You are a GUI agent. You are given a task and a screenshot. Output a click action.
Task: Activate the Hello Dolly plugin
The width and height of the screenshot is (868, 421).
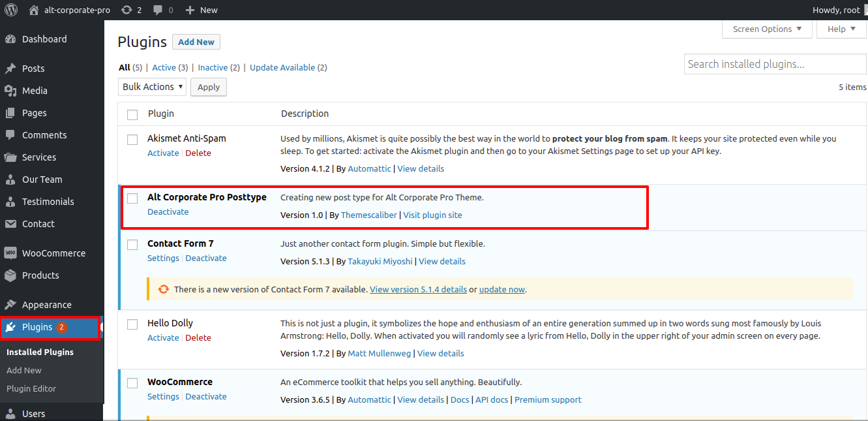click(x=163, y=337)
